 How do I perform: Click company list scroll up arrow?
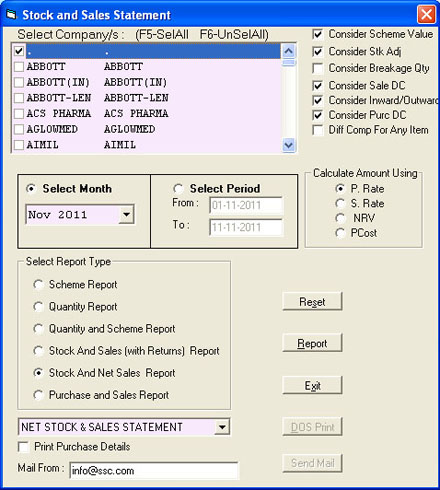click(288, 51)
